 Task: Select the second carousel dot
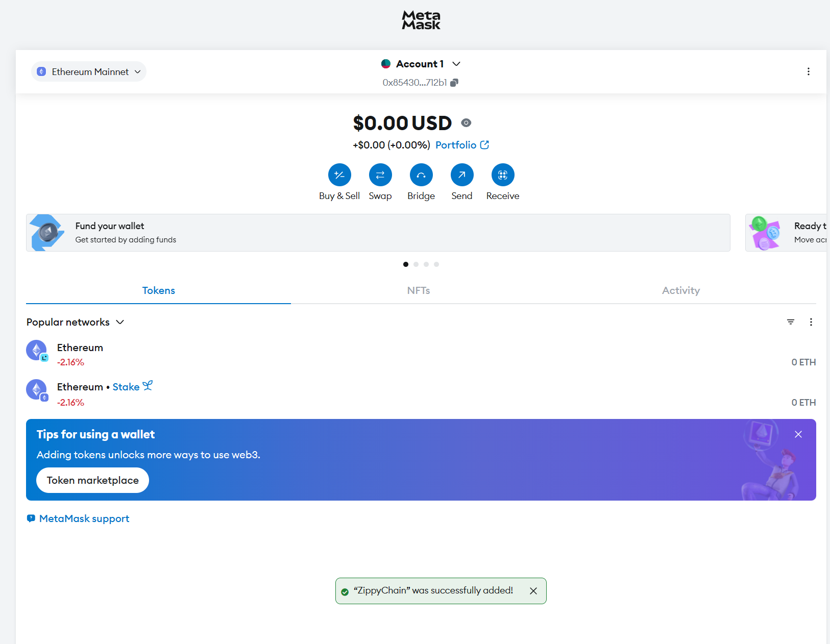click(x=416, y=264)
